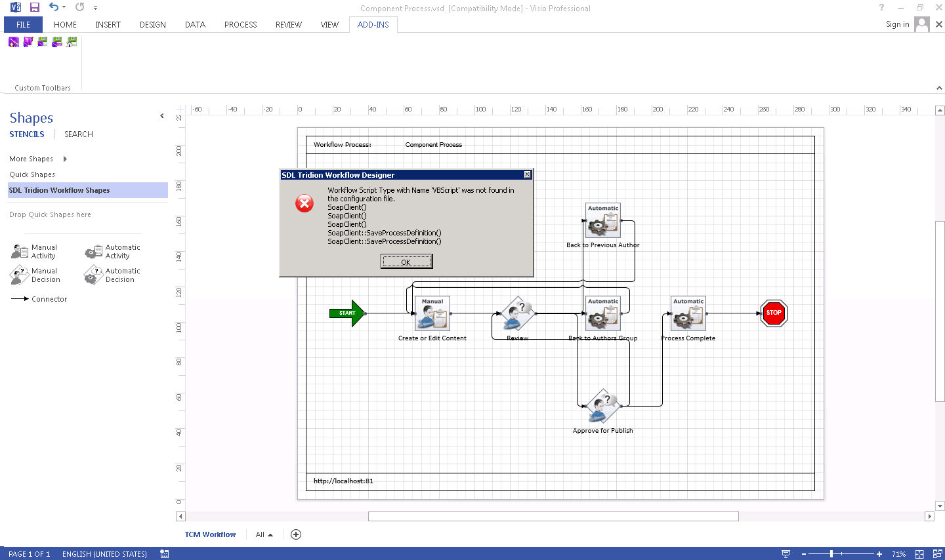Image resolution: width=945 pixels, height=560 pixels.
Task: Select SEARCH in Shapes pane
Action: coord(79,134)
